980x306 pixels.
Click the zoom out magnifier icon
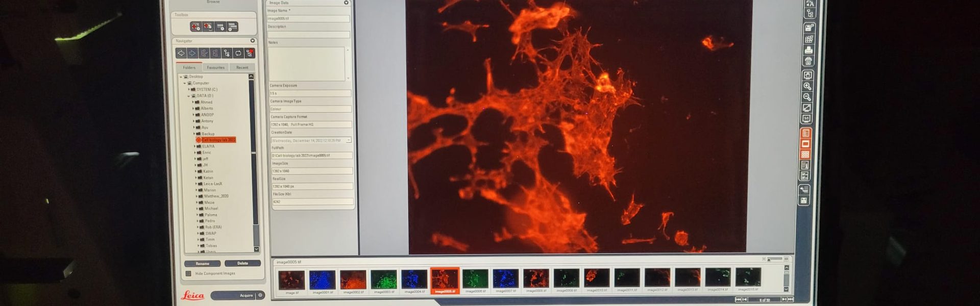pyautogui.click(x=807, y=97)
